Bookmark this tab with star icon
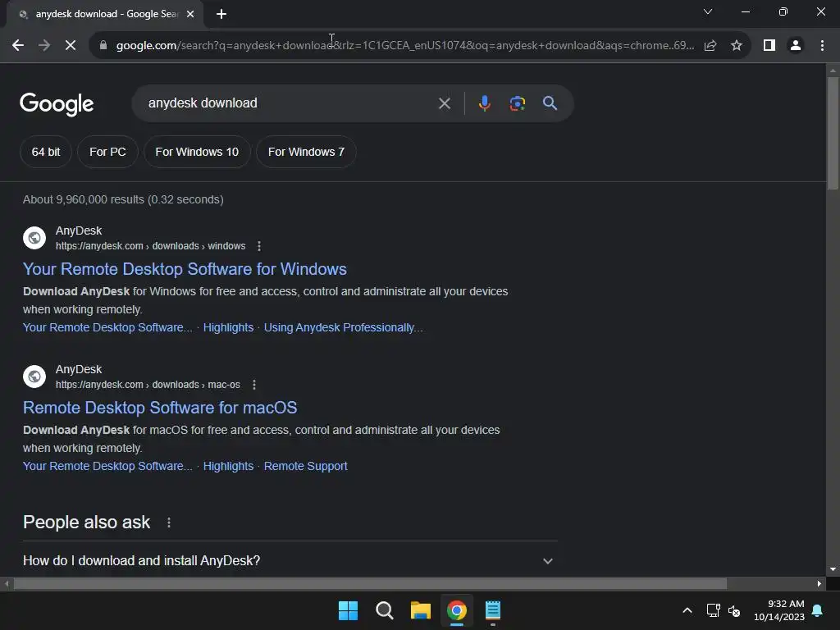Viewport: 840px width, 630px height. (737, 46)
